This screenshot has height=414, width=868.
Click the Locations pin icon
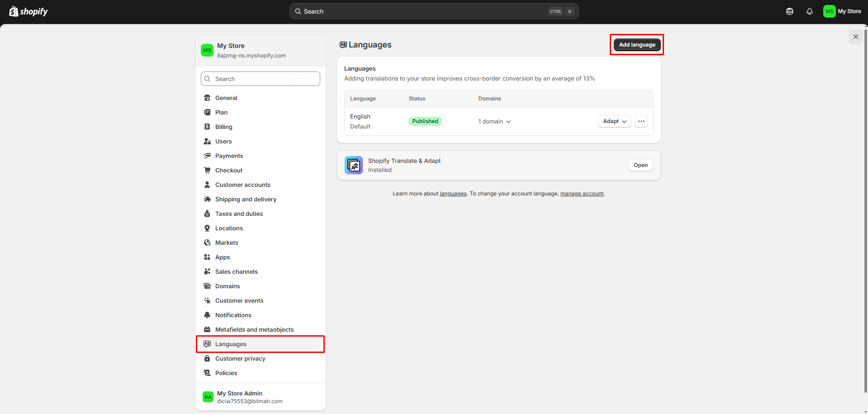pyautogui.click(x=207, y=228)
